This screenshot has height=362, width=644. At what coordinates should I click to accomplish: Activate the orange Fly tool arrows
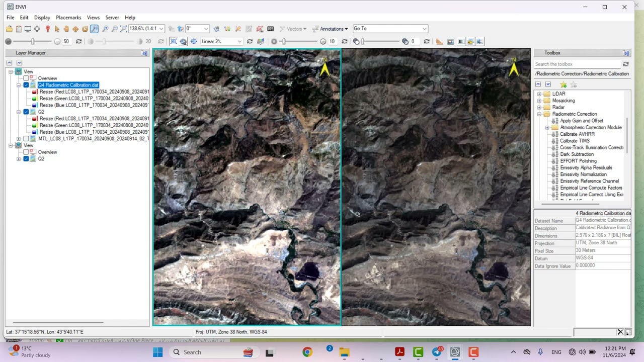pyautogui.click(x=75, y=29)
